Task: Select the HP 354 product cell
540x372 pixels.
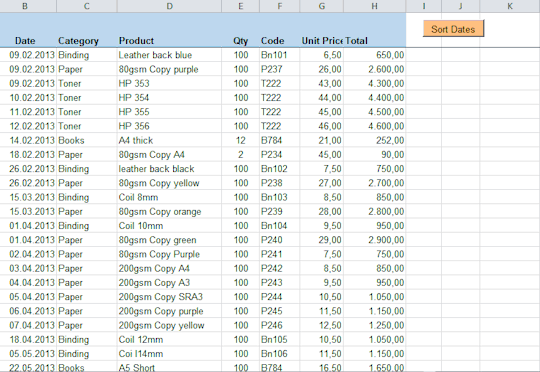Action: tap(169, 98)
